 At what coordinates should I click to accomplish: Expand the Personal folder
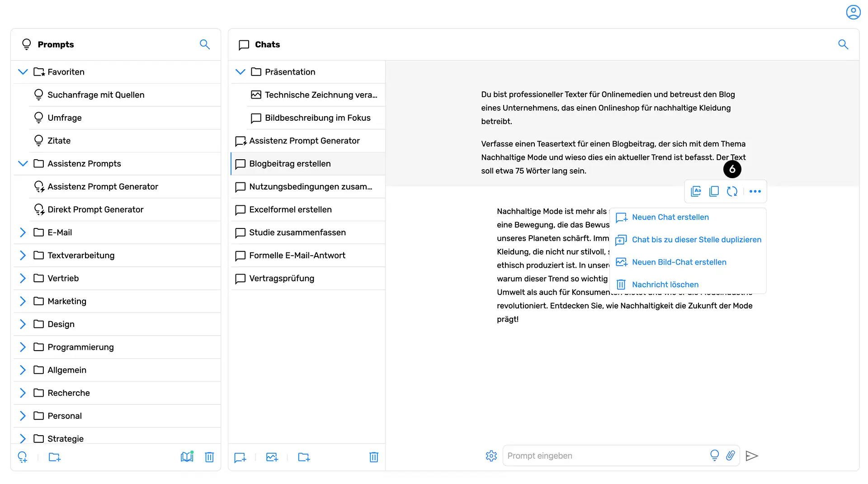pos(23,416)
